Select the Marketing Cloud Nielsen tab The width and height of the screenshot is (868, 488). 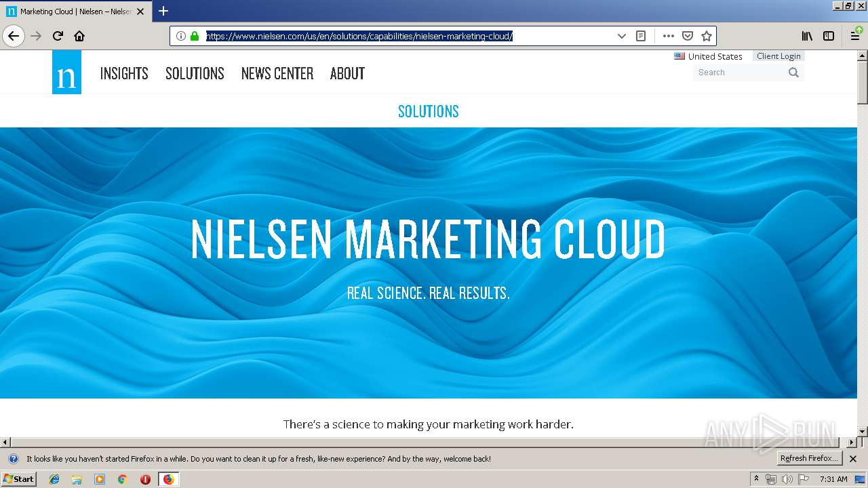coord(75,12)
